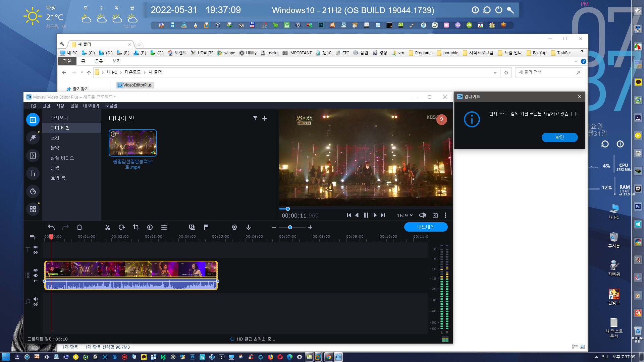
Task: Delete selected clip with trash icon
Action: click(x=79, y=227)
